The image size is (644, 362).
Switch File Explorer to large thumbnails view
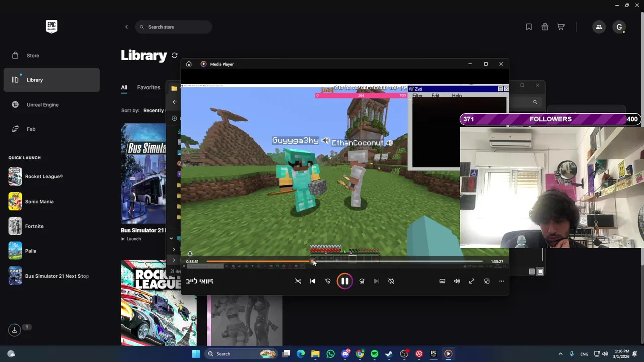(540, 271)
